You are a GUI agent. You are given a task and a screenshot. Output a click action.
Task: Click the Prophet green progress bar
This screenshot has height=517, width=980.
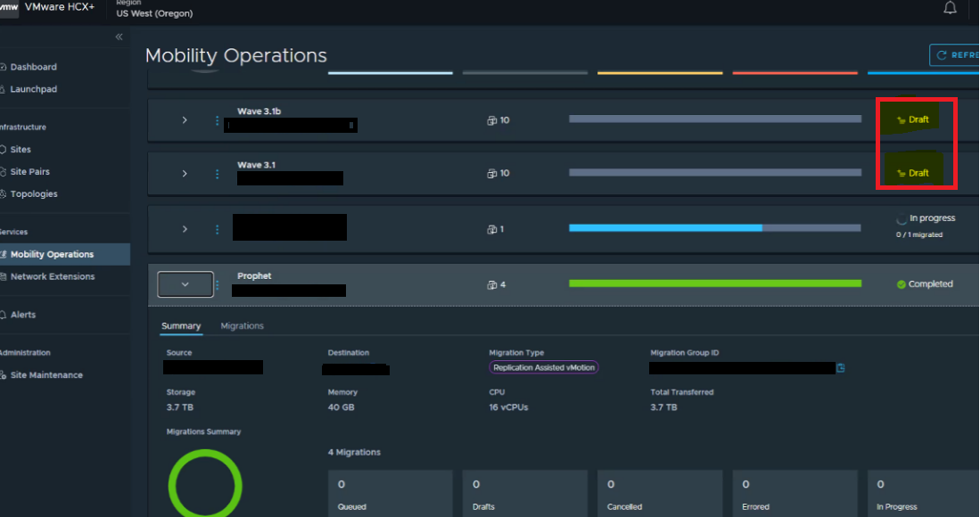point(715,283)
